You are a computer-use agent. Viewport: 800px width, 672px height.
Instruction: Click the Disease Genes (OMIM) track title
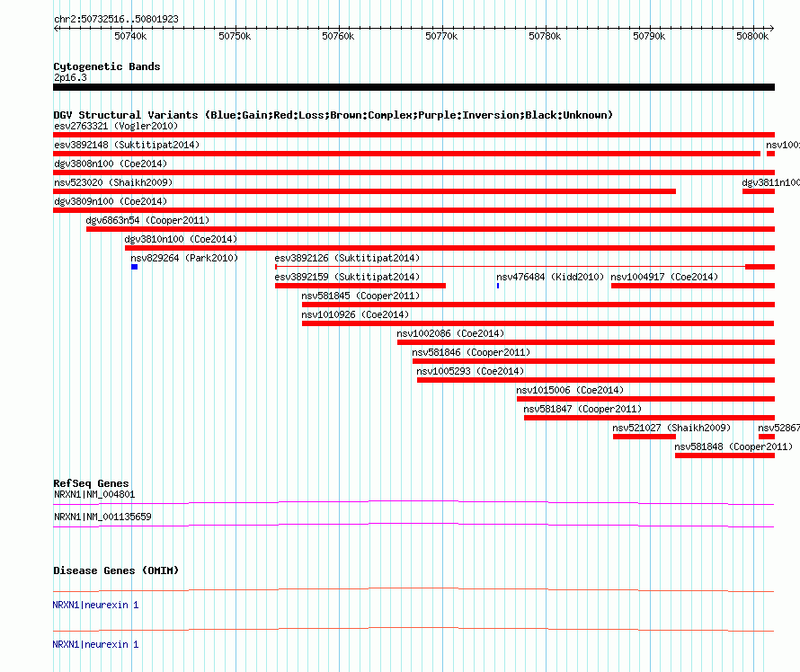tap(116, 570)
